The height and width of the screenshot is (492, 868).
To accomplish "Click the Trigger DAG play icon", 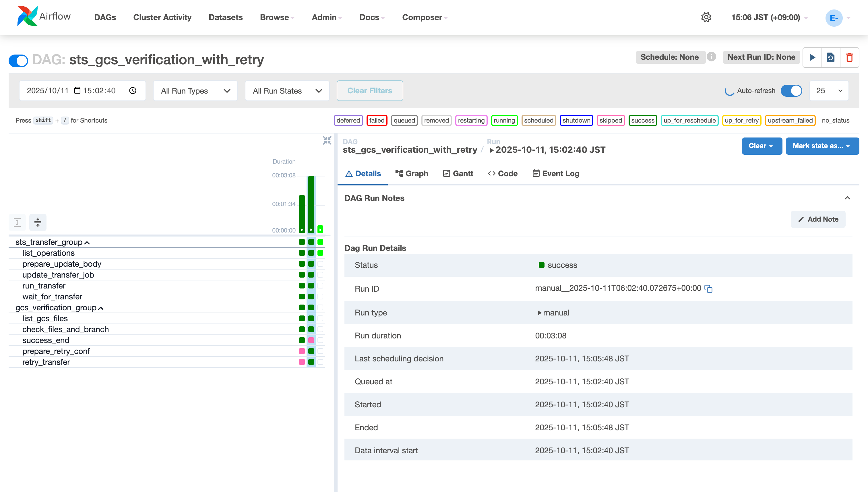I will 812,57.
